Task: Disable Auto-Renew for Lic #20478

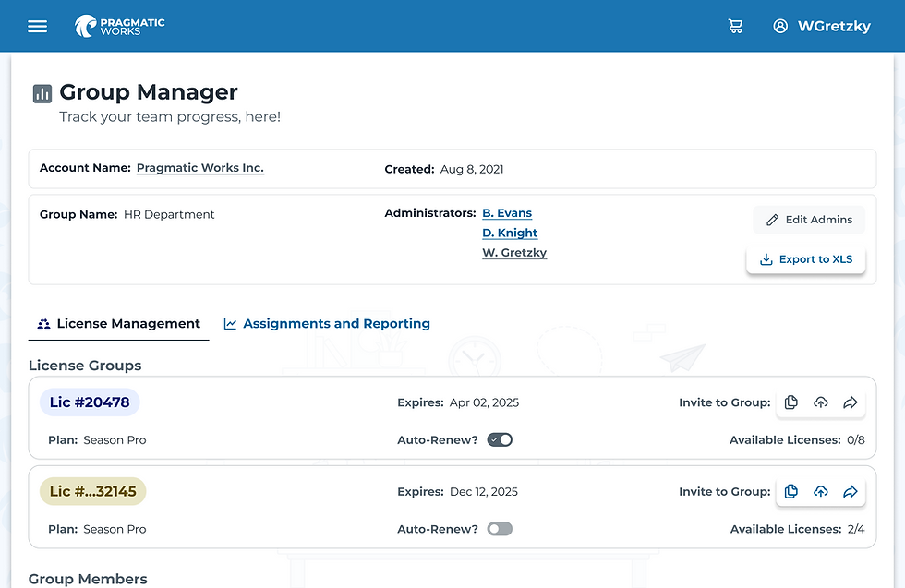Action: pos(499,440)
